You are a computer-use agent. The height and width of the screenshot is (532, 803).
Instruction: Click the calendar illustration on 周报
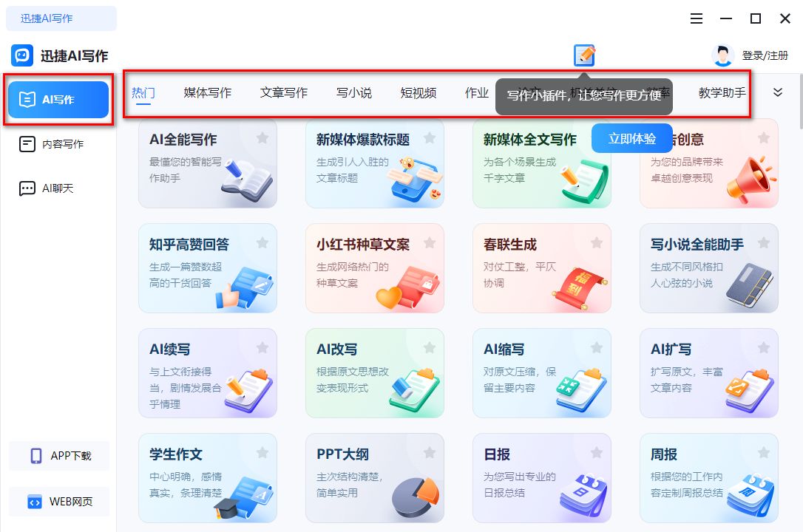coord(751,496)
